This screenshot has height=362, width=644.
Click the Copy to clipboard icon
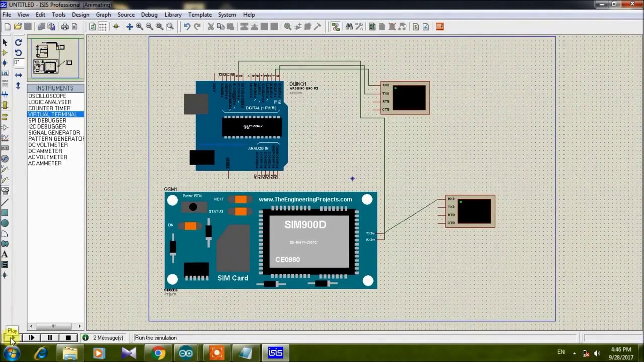coord(220,27)
